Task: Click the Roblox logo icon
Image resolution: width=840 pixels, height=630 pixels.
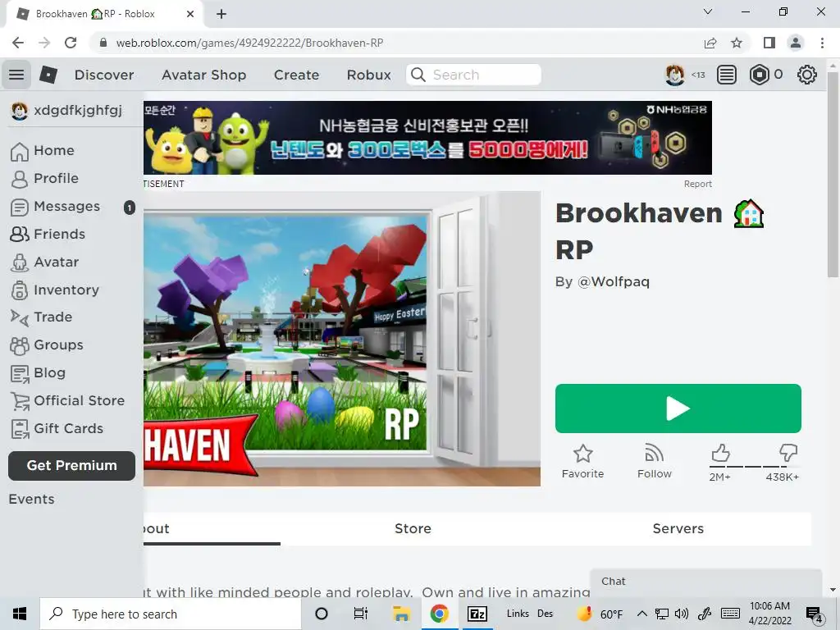Action: (48, 75)
